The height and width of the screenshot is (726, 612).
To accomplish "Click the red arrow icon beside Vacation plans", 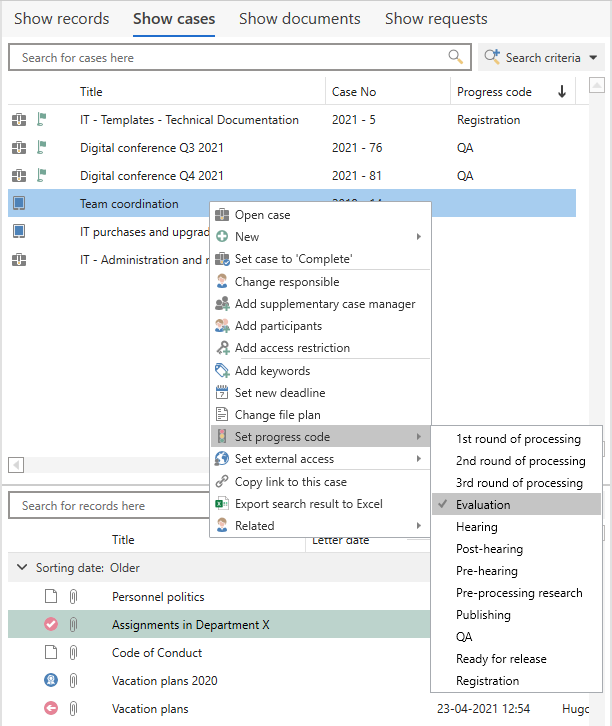I will tap(51, 709).
